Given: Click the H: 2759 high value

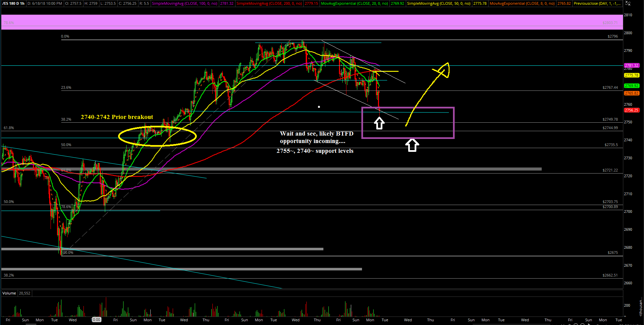Looking at the screenshot, I should 91,3.
